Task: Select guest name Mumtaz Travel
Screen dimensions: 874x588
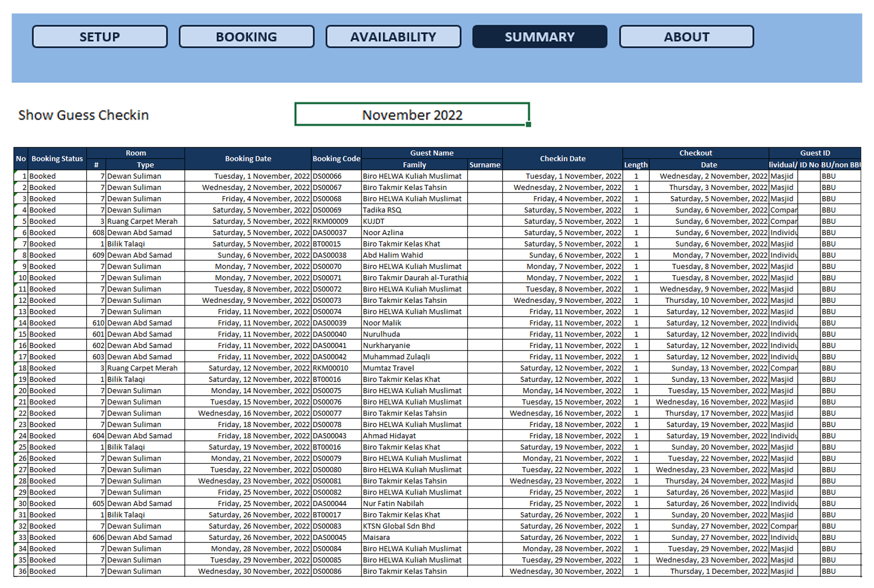Action: [x=414, y=368]
